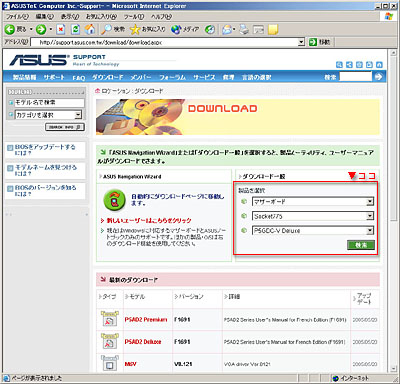Click the model name search field
Image resolution: width=400 pixels, height=384 pixels.
pos(49,102)
